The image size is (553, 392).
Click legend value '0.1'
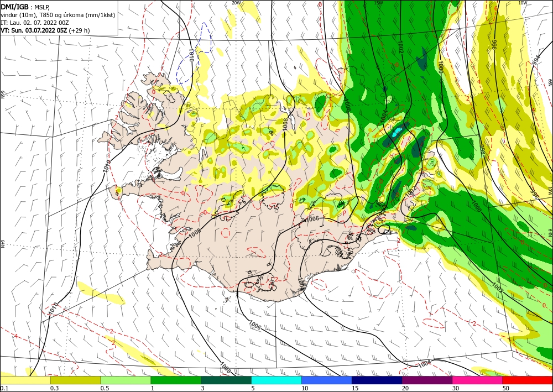coord(4,388)
